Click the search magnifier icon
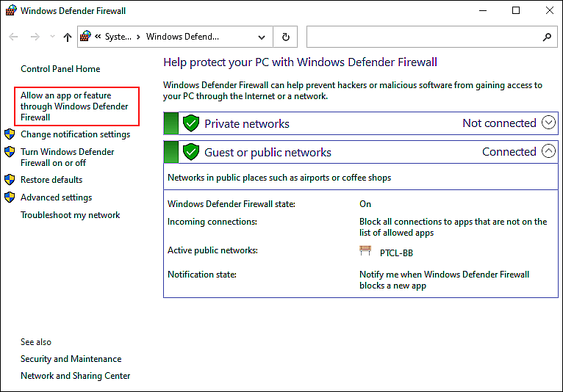 (x=547, y=37)
